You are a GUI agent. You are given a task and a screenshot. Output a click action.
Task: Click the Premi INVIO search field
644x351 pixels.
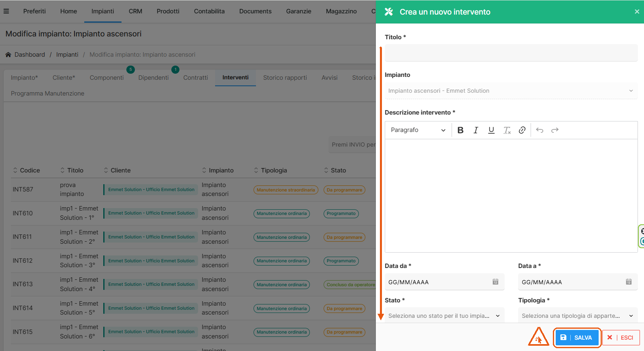click(x=352, y=145)
